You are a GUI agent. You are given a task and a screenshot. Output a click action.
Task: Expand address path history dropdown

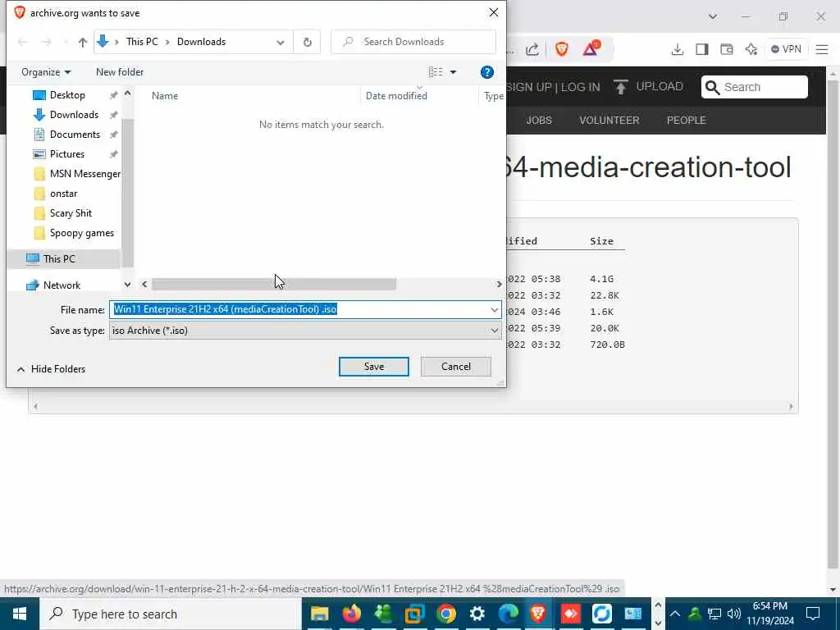click(x=281, y=43)
